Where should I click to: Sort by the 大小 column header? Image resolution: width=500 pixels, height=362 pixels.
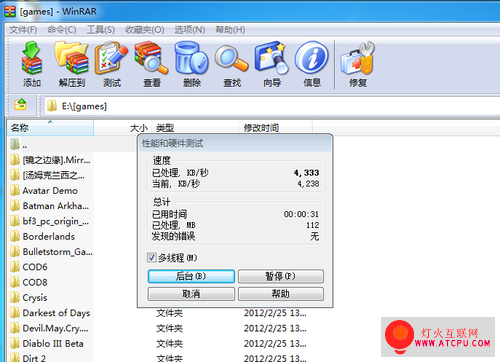coord(123,128)
